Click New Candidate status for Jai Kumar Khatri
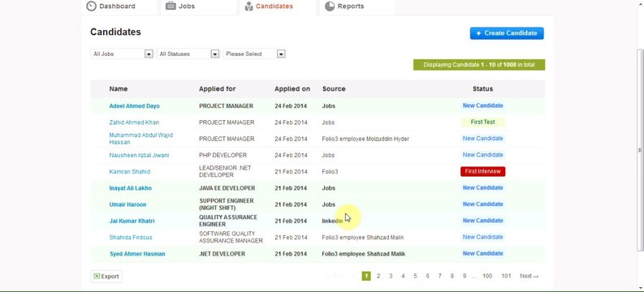Viewport: 644px width, 292px height. (482, 221)
